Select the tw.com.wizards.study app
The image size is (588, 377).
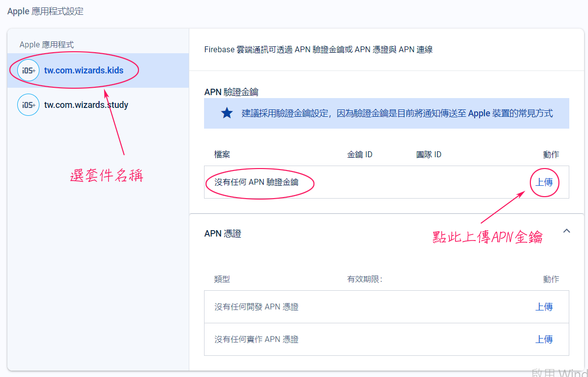pos(98,104)
